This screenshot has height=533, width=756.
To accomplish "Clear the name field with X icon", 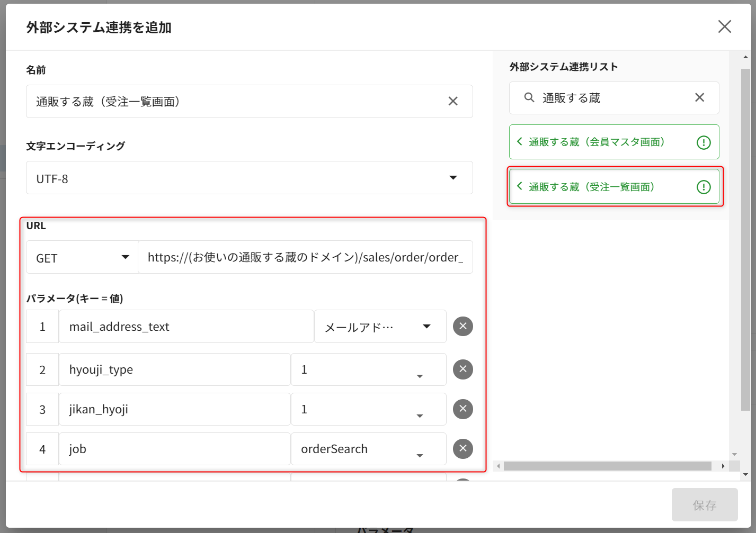I will coord(453,101).
